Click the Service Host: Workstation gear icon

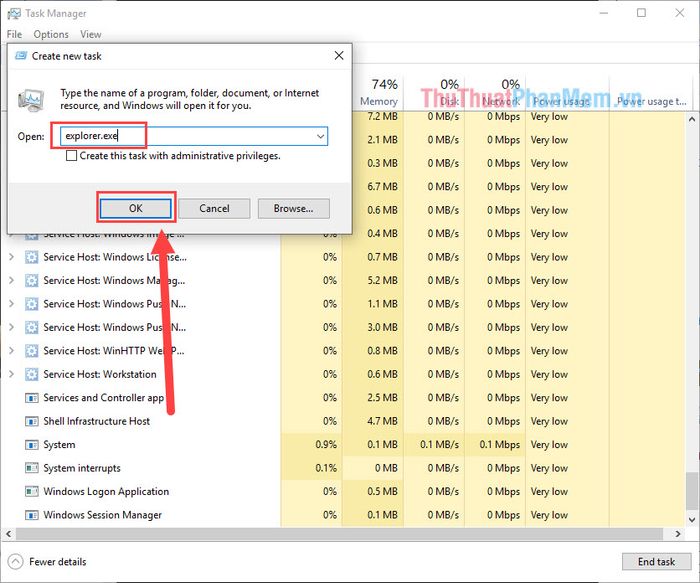click(31, 374)
